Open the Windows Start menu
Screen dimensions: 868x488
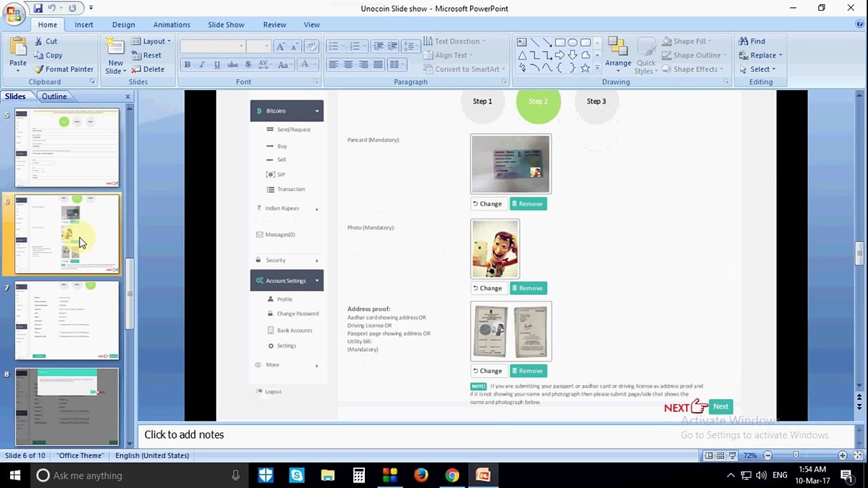point(15,475)
